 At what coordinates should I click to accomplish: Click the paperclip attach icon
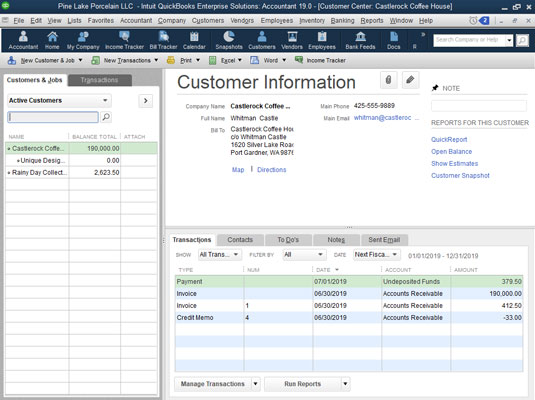point(388,80)
